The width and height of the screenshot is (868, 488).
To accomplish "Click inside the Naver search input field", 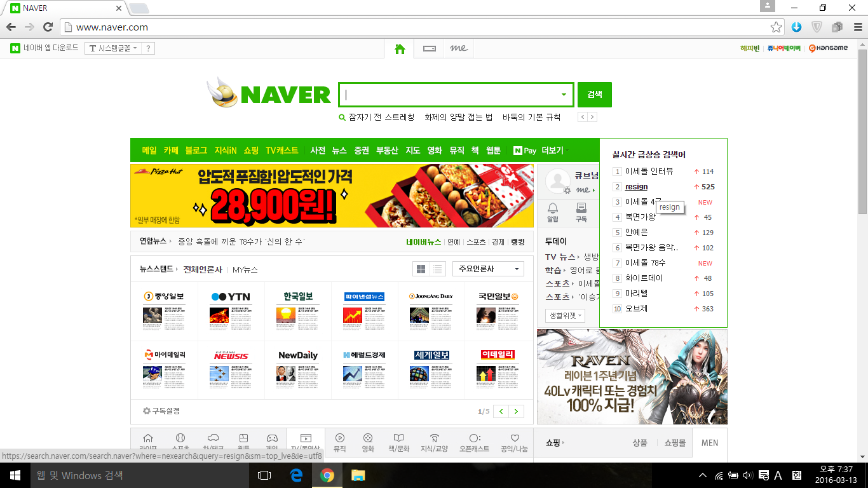I will [x=449, y=95].
